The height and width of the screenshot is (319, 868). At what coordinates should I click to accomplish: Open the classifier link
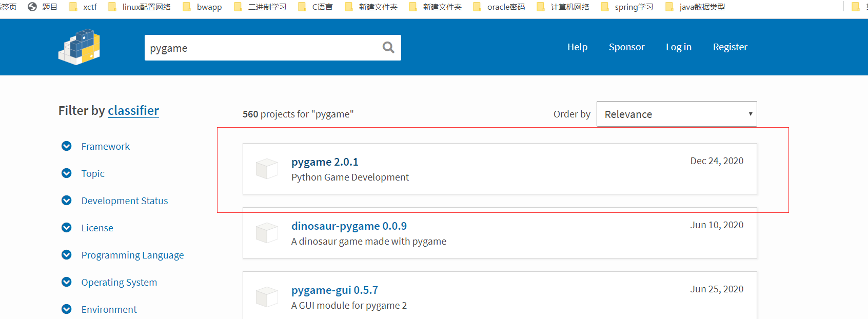pyautogui.click(x=133, y=110)
